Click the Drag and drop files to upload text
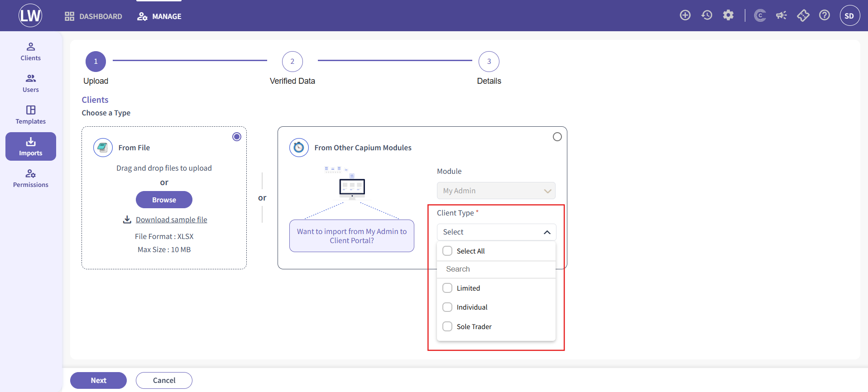This screenshot has height=392, width=868. 164,168
